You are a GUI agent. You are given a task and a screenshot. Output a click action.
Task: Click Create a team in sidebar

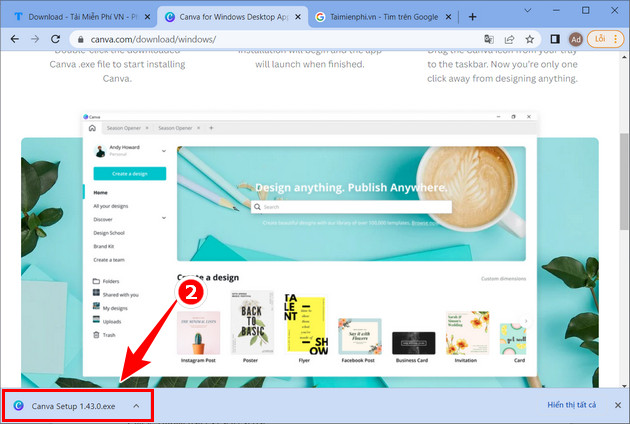click(x=109, y=260)
